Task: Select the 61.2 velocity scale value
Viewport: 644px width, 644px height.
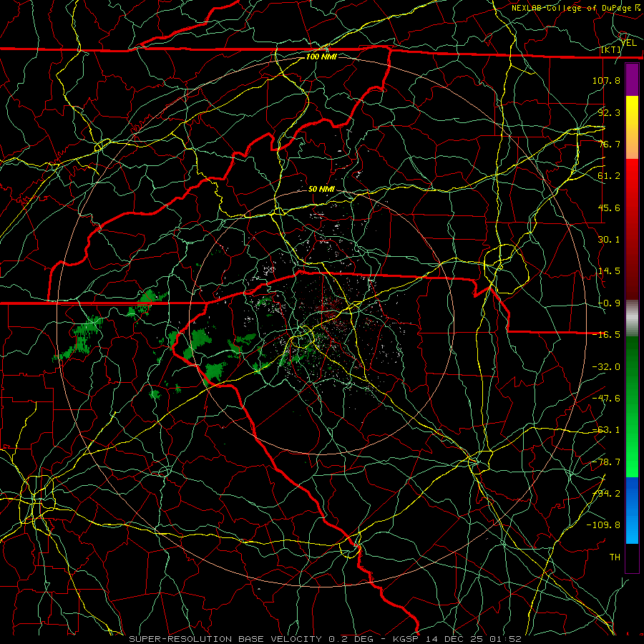Action: pyautogui.click(x=609, y=176)
